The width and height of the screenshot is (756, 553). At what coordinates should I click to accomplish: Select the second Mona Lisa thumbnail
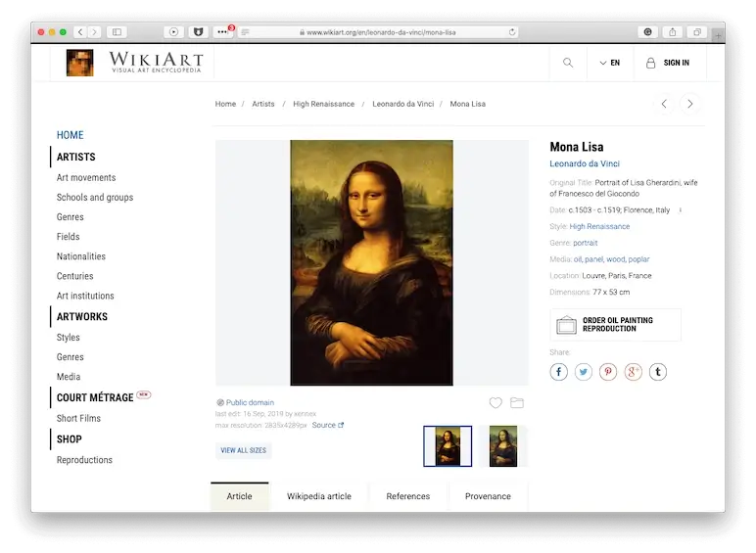coord(503,446)
